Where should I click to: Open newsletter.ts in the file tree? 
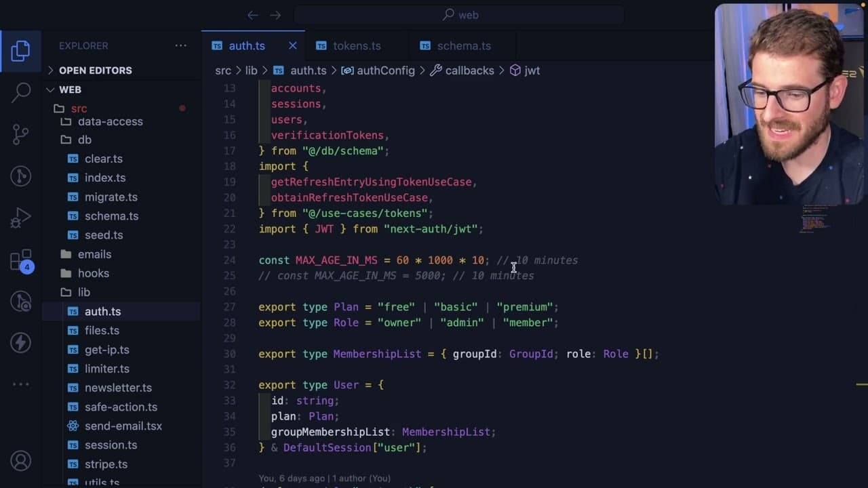click(x=118, y=388)
